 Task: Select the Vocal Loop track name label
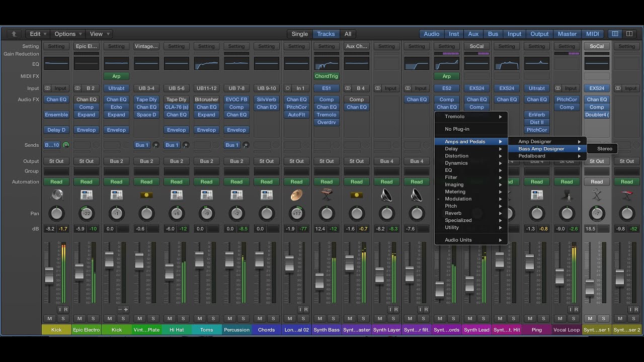coord(567,330)
